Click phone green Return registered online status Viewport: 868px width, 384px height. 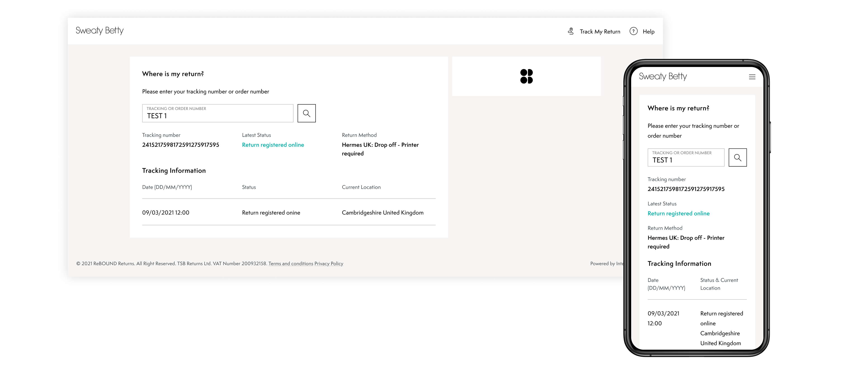pos(679,214)
